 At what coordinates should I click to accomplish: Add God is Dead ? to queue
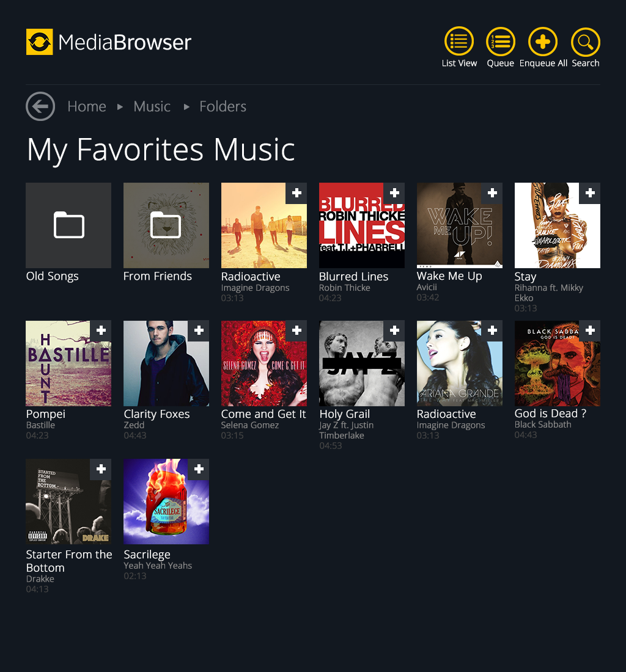(589, 331)
